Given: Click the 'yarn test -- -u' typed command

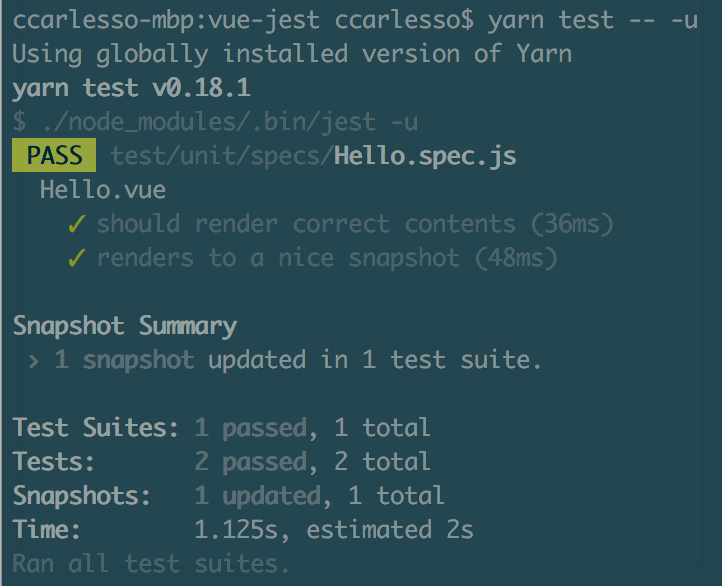Looking at the screenshot, I should tap(593, 20).
